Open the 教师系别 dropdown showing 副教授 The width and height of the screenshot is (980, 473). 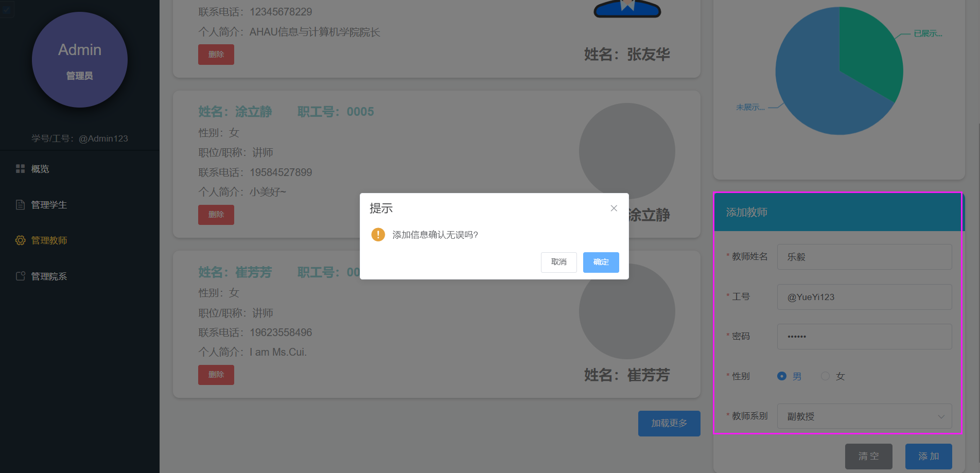(x=865, y=416)
